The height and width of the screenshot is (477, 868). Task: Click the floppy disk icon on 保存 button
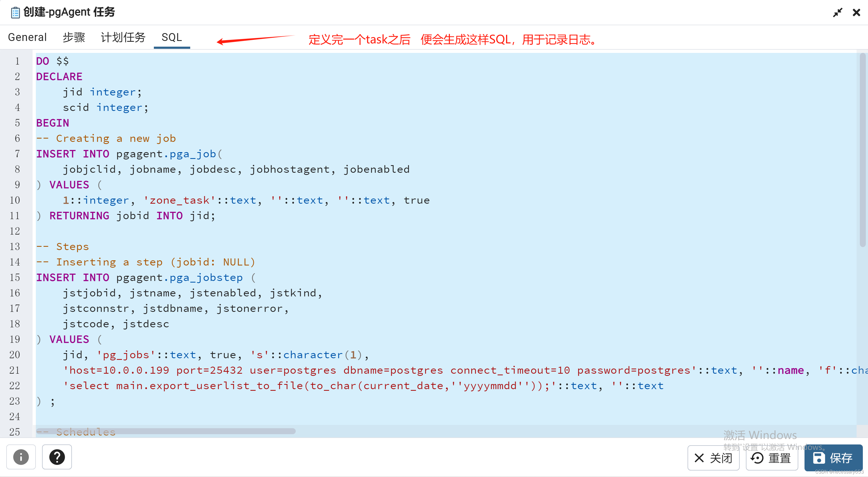pos(819,457)
